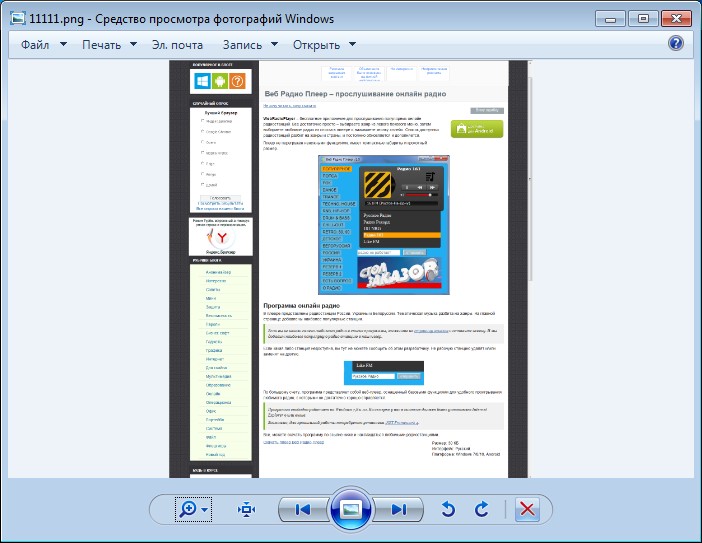The height and width of the screenshot is (543, 702).
Task: Rotate the image counterclockwise
Action: (x=448, y=509)
